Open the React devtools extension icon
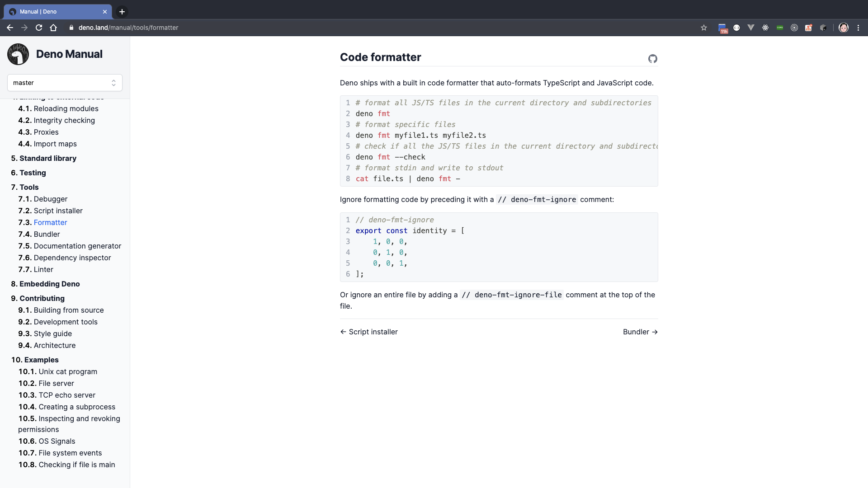 765,28
